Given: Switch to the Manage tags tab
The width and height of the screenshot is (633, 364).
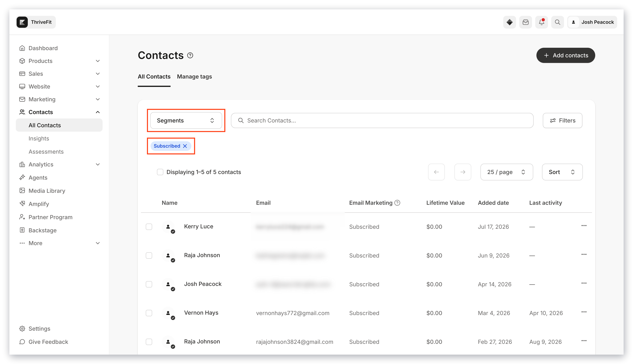Looking at the screenshot, I should [194, 77].
